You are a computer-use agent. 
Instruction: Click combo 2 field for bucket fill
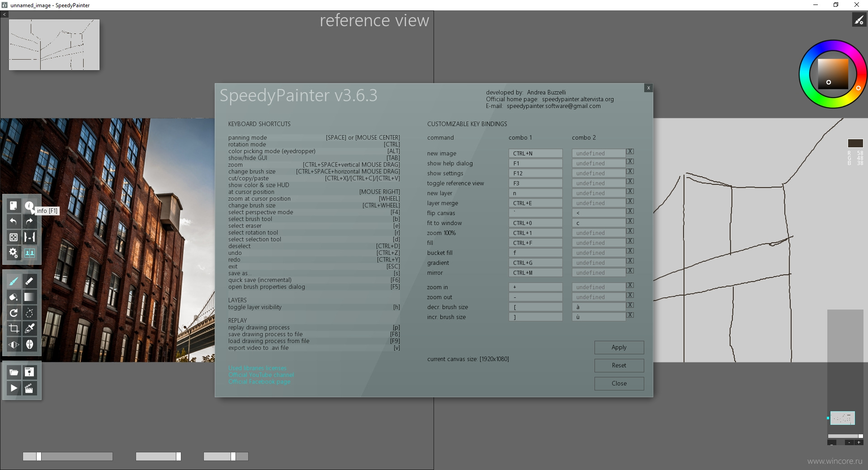599,253
